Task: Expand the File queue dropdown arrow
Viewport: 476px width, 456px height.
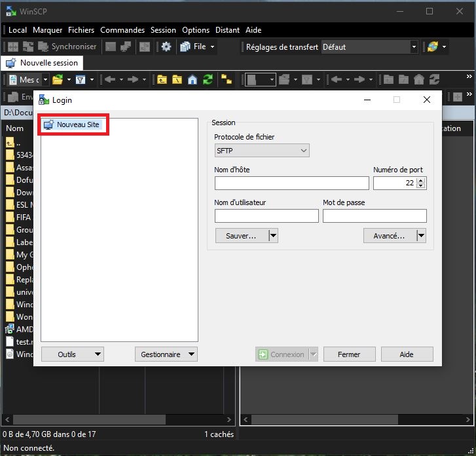Action: [213, 47]
